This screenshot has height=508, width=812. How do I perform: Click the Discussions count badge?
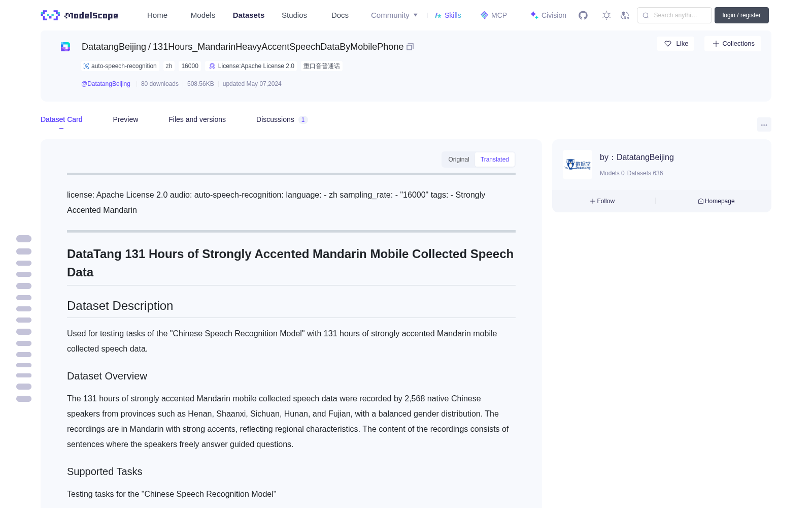[303, 120]
